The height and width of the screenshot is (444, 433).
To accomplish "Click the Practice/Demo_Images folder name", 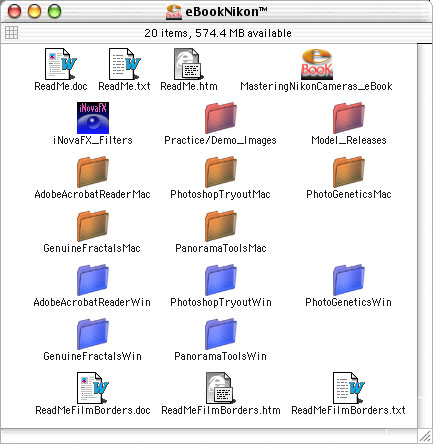I will tap(221, 140).
